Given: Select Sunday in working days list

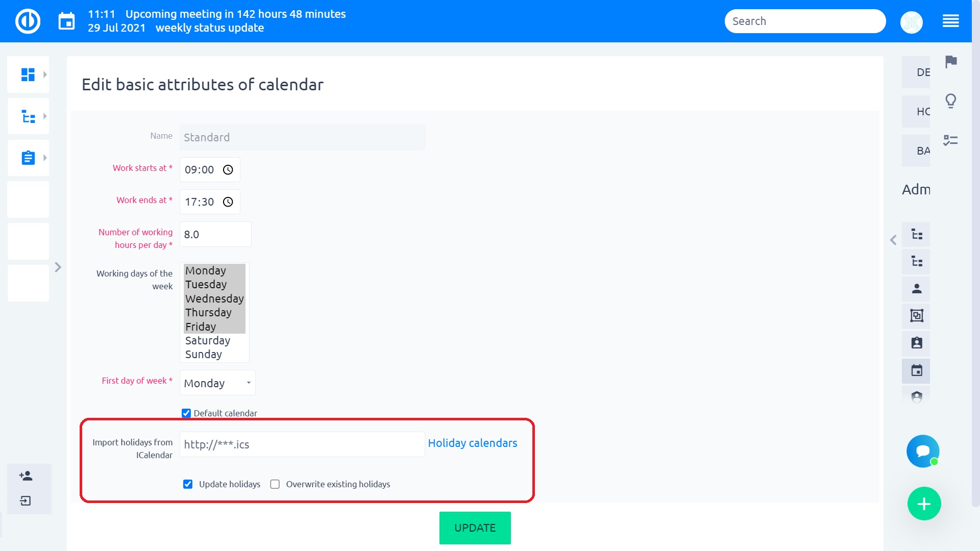Looking at the screenshot, I should point(204,355).
